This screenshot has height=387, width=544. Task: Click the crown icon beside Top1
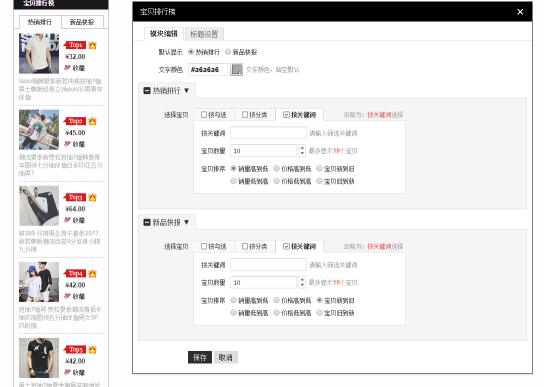pyautogui.click(x=92, y=45)
